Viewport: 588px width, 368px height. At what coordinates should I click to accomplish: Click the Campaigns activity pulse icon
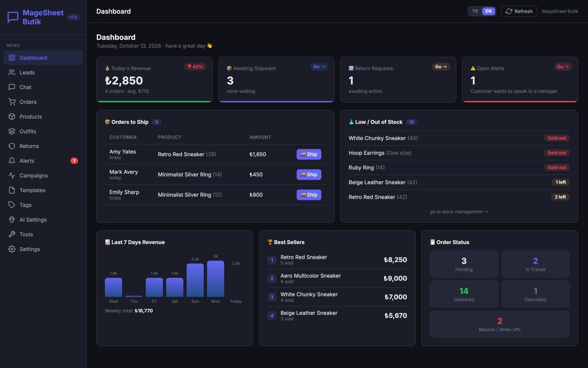12,175
